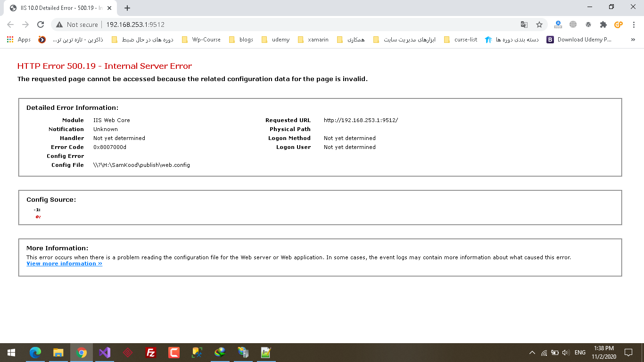
Task: Open the blue 'a' ruler extension icon
Action: point(558,25)
